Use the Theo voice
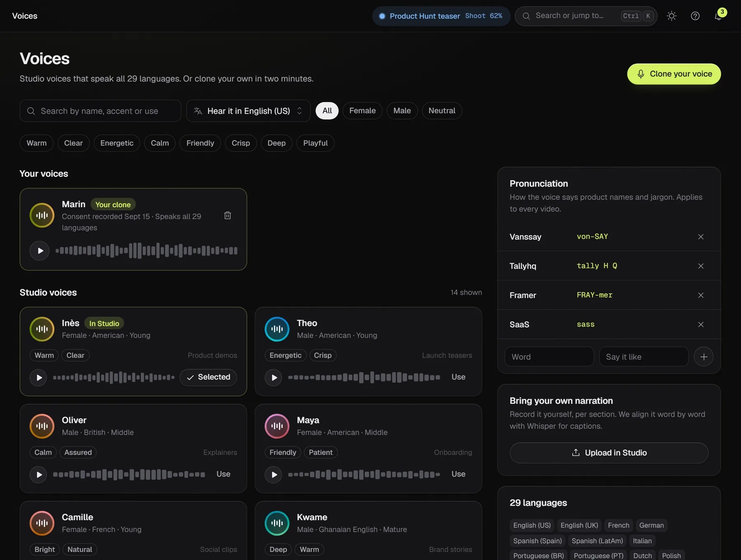The height and width of the screenshot is (560, 741). [x=458, y=377]
